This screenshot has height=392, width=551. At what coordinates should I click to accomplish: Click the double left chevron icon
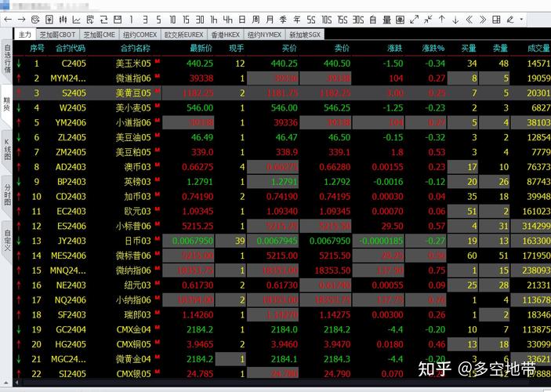(469, 19)
